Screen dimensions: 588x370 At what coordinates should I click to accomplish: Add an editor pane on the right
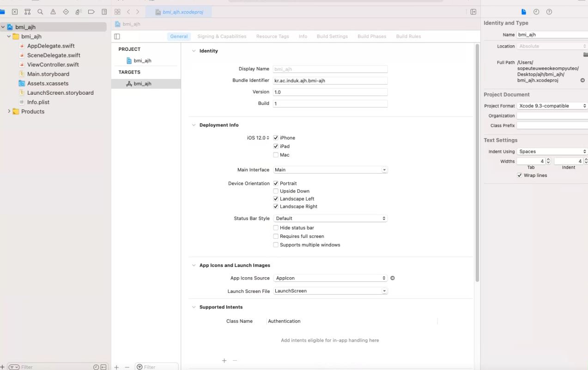click(473, 12)
